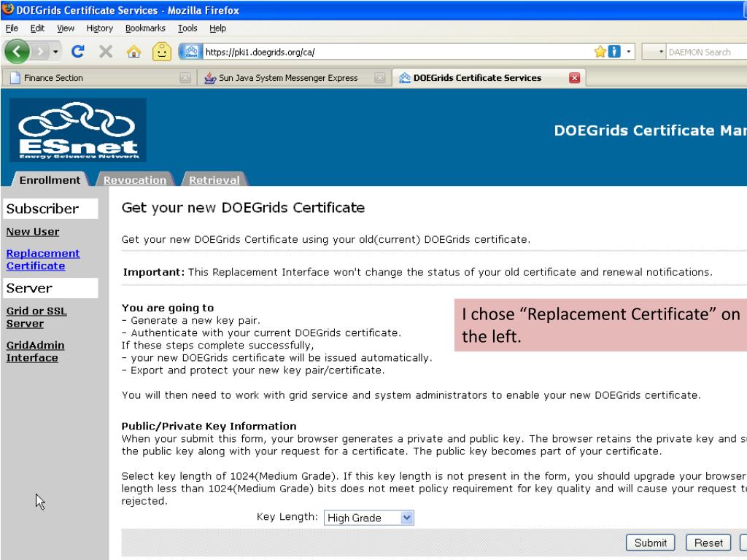
Task: Click the DAEMON Search box
Action: click(x=707, y=52)
